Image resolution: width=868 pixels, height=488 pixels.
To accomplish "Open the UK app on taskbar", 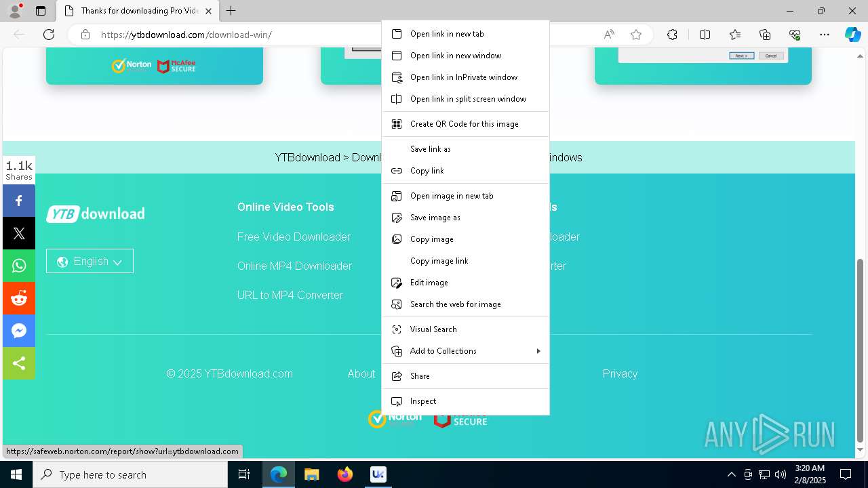I will pos(378,474).
